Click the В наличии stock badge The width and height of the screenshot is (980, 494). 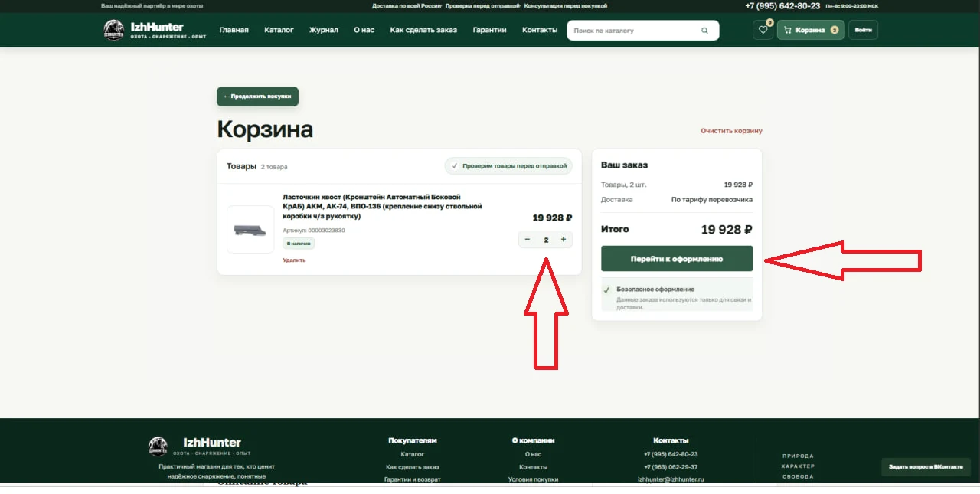tap(299, 244)
